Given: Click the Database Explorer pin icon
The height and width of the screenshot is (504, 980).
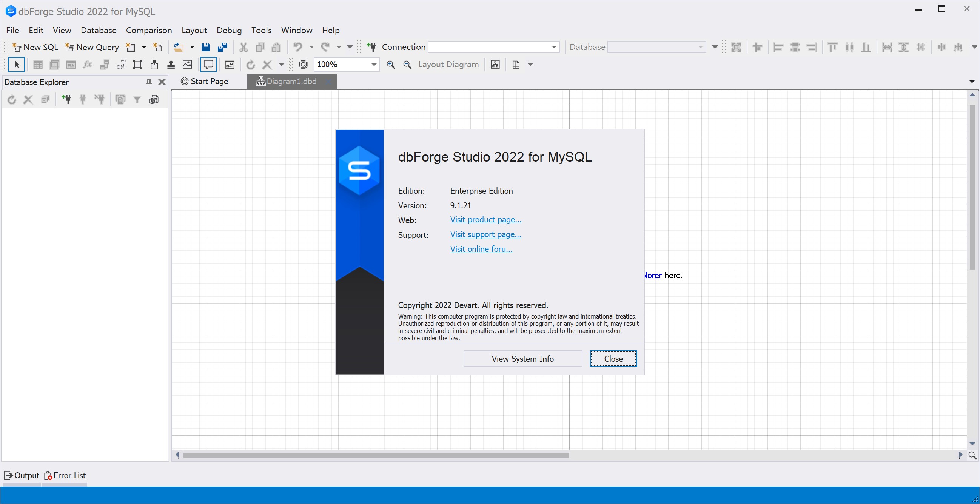Looking at the screenshot, I should click(x=148, y=82).
